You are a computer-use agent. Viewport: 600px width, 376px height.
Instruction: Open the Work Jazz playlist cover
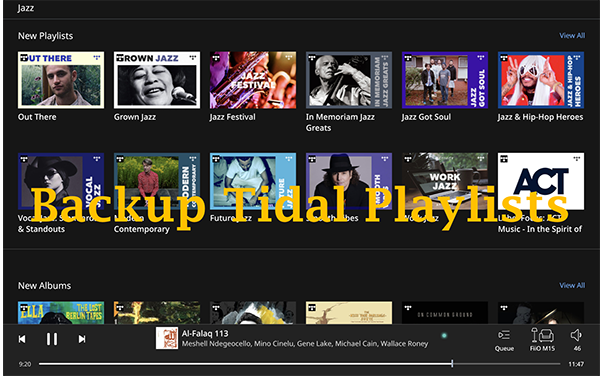click(x=445, y=181)
